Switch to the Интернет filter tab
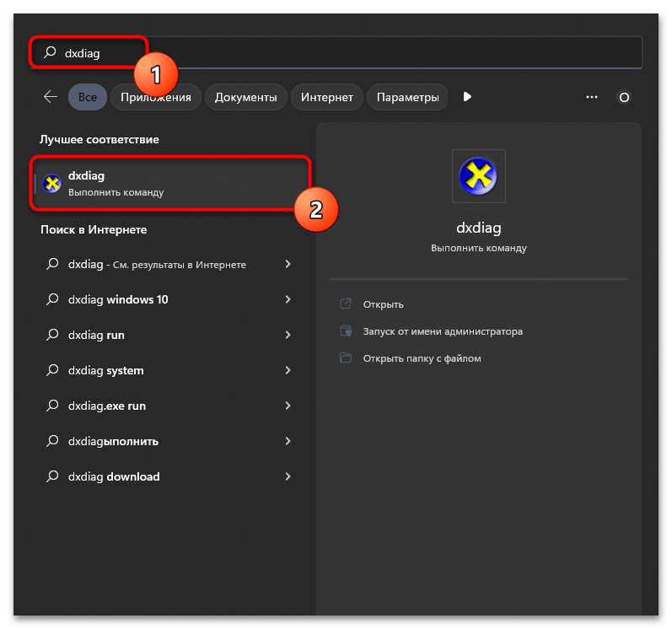672x629 pixels. (x=326, y=97)
